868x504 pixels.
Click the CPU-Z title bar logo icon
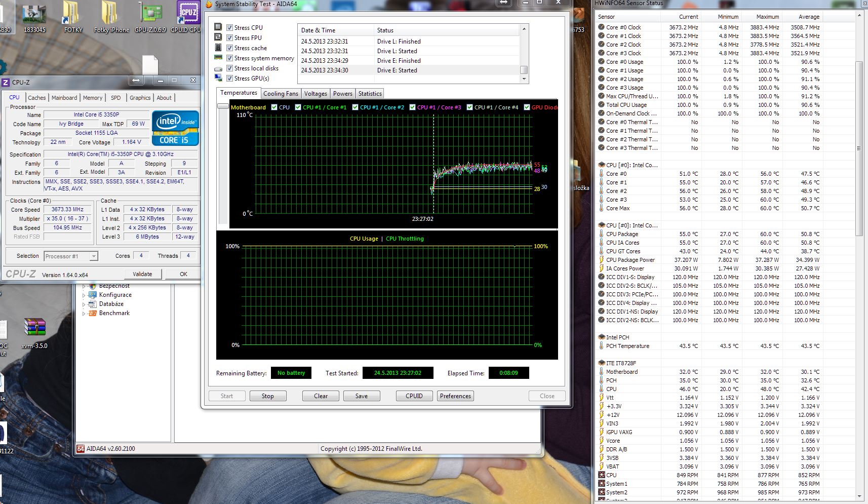tap(6, 82)
